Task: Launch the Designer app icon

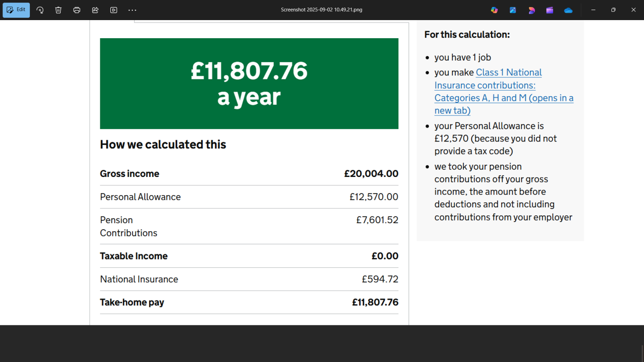Action: (513, 10)
